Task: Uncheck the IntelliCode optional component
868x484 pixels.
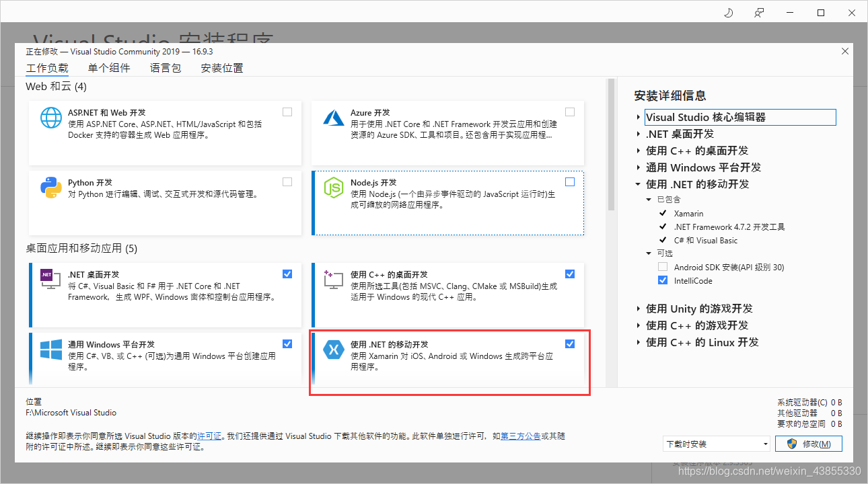Action: 663,280
